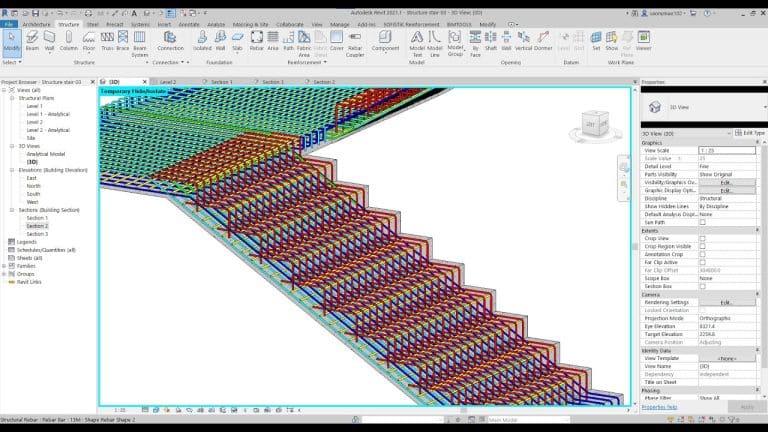Click the ViewCube in 3D view
This screenshot has width=768, height=432.
pos(596,124)
